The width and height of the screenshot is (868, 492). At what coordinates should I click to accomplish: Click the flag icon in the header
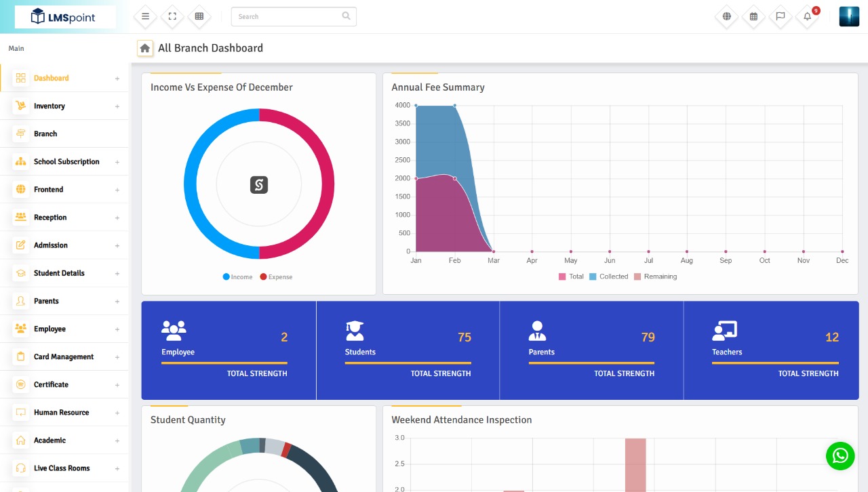coord(780,16)
